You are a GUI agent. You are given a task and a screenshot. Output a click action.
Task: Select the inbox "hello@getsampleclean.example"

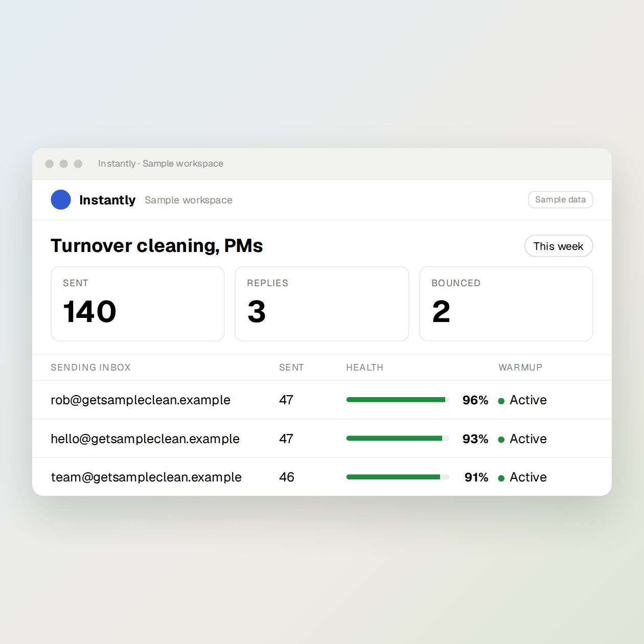coord(145,439)
